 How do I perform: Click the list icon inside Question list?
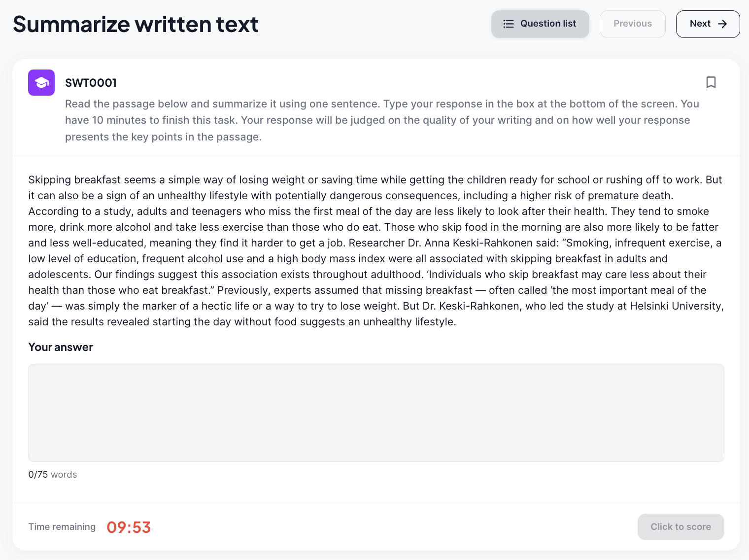509,24
